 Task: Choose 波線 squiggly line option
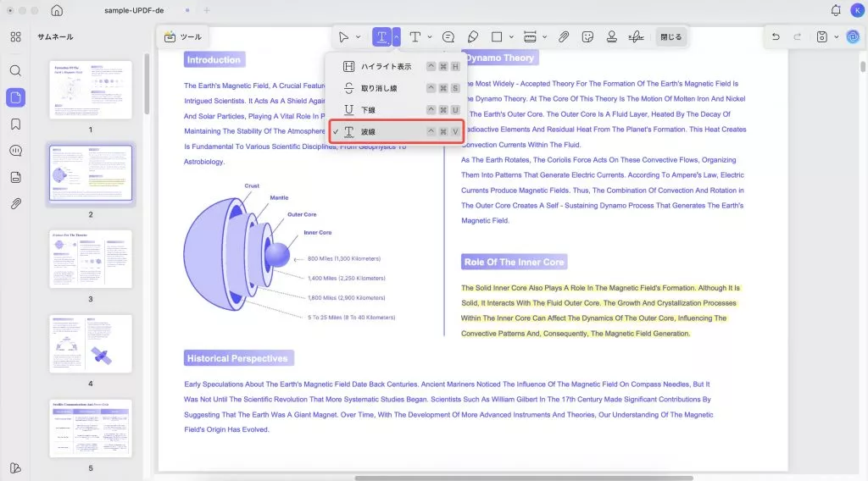pos(397,131)
